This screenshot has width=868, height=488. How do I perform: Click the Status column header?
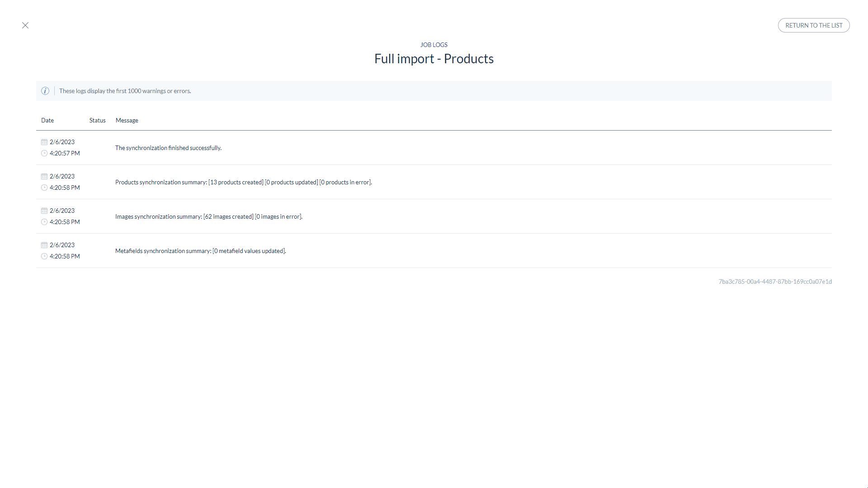97,120
